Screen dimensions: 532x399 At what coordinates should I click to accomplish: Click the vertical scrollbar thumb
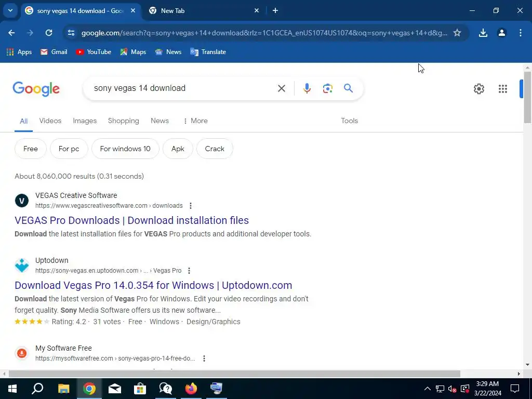pyautogui.click(x=527, y=98)
